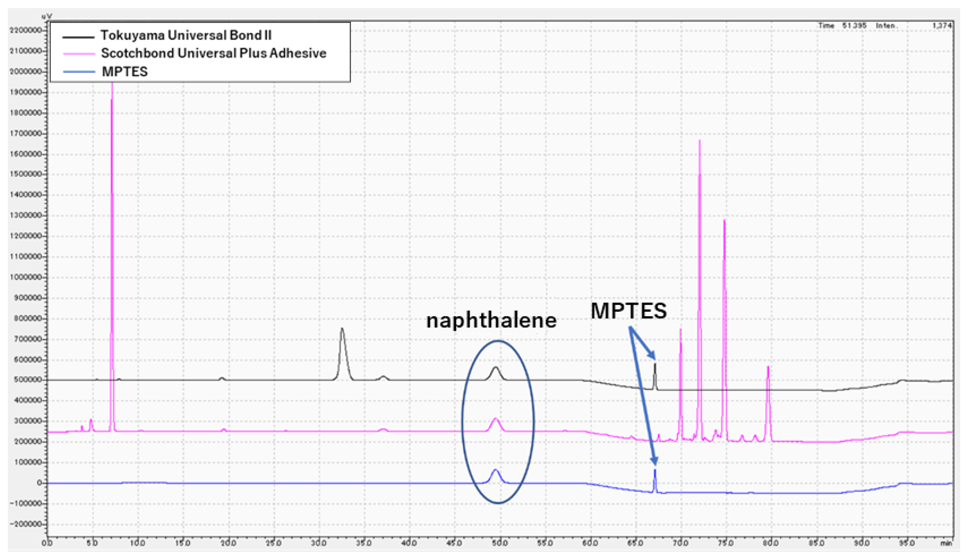Click the bold MPTES annotation above the arrows

tap(629, 311)
